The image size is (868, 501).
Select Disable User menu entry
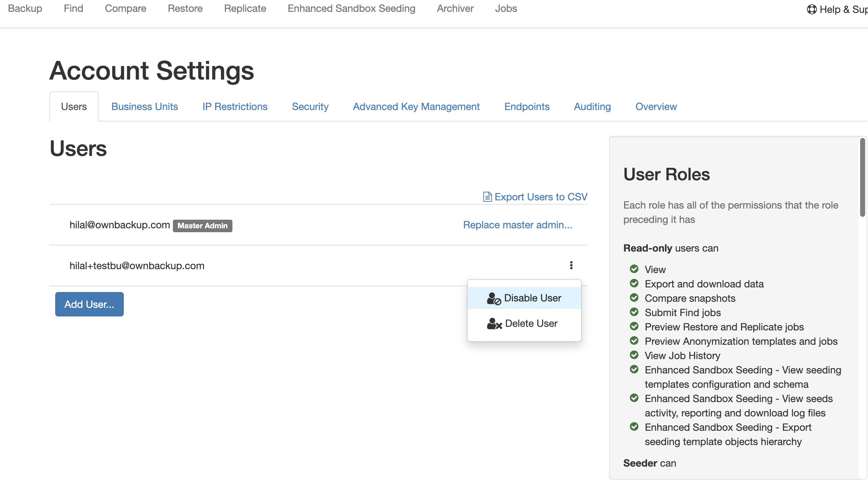click(532, 298)
